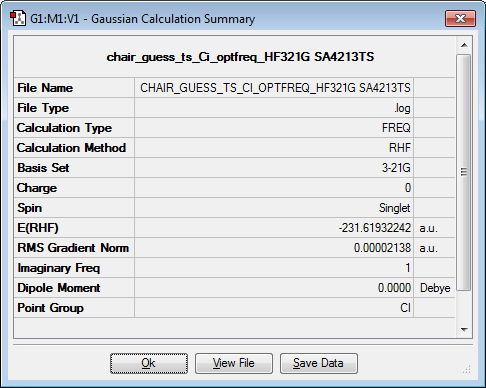Click the window resize grip

[x=467, y=369]
